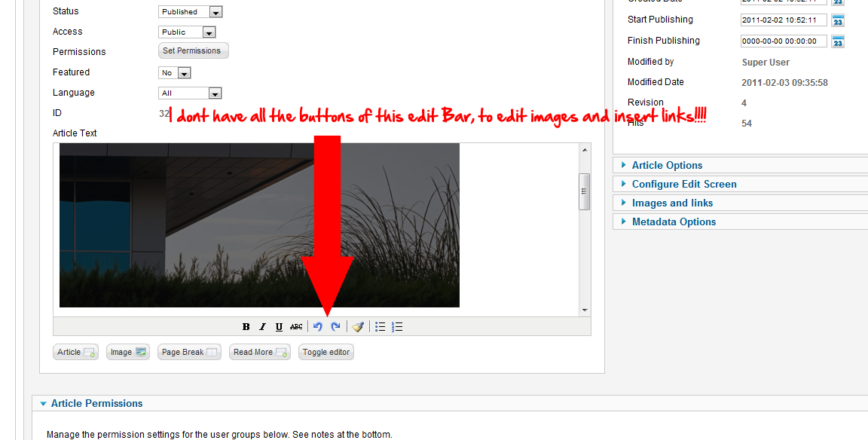The width and height of the screenshot is (868, 440).
Task: Click the 'Permissions' field label
Action: [x=79, y=51]
